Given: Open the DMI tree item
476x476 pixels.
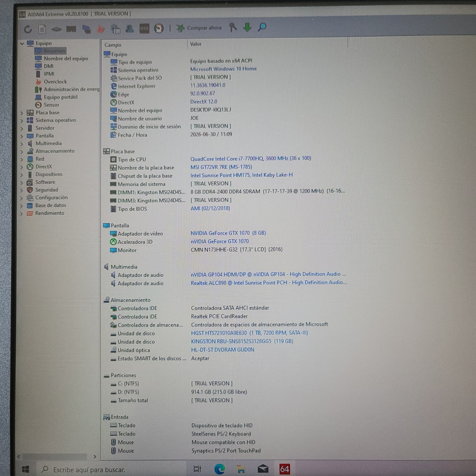Looking at the screenshot, I should point(48,66).
